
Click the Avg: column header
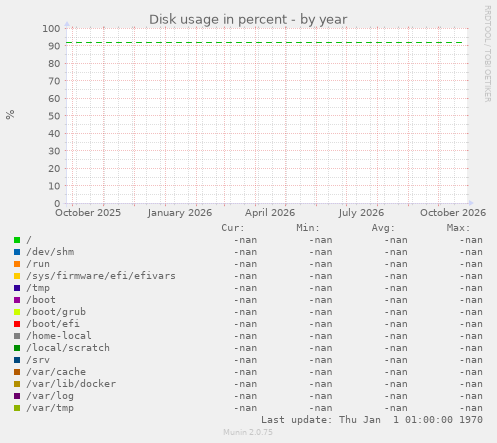[x=383, y=228]
